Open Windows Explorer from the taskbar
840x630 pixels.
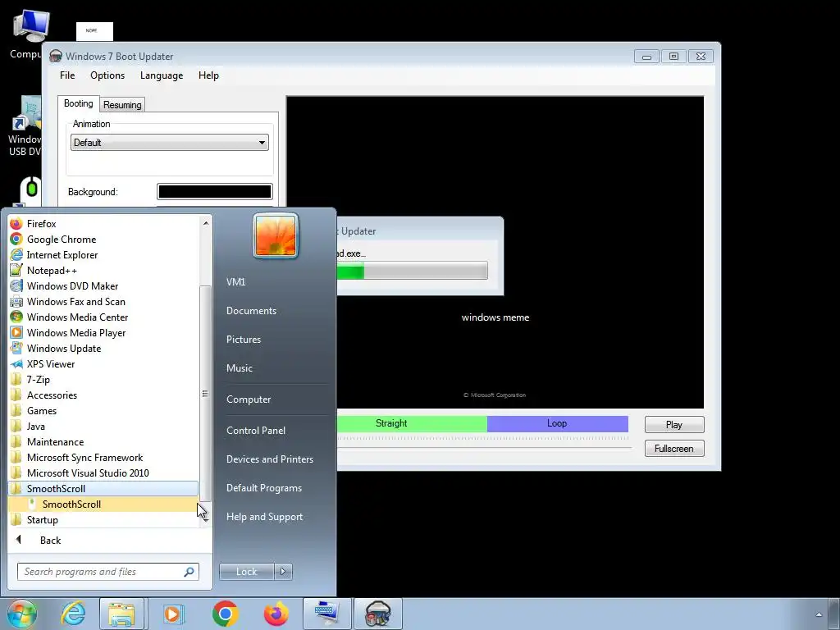pos(121,614)
